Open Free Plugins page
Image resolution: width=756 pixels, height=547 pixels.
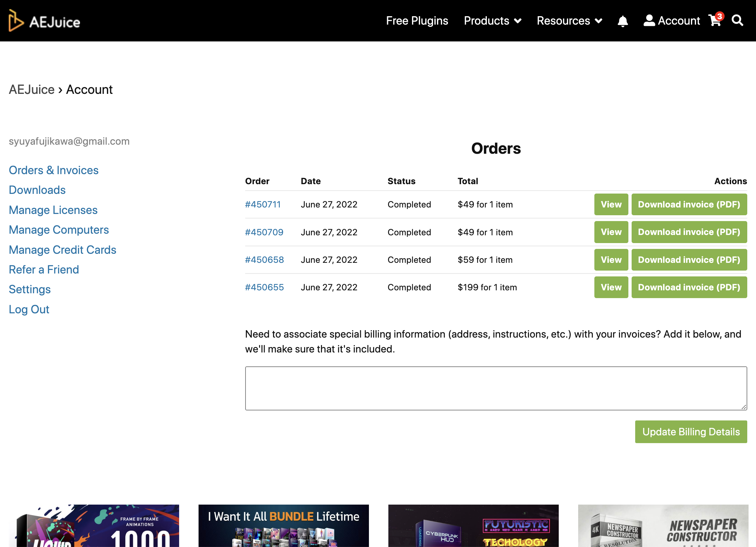(x=417, y=21)
